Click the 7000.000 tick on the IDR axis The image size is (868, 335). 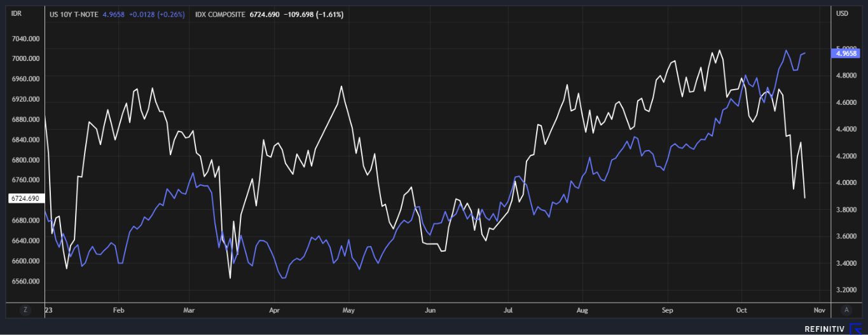[x=25, y=58]
